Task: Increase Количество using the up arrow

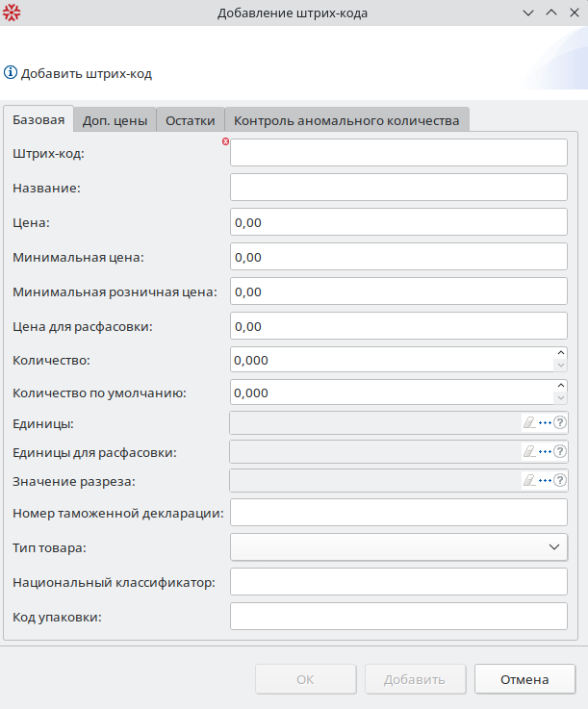Action: click(x=560, y=354)
